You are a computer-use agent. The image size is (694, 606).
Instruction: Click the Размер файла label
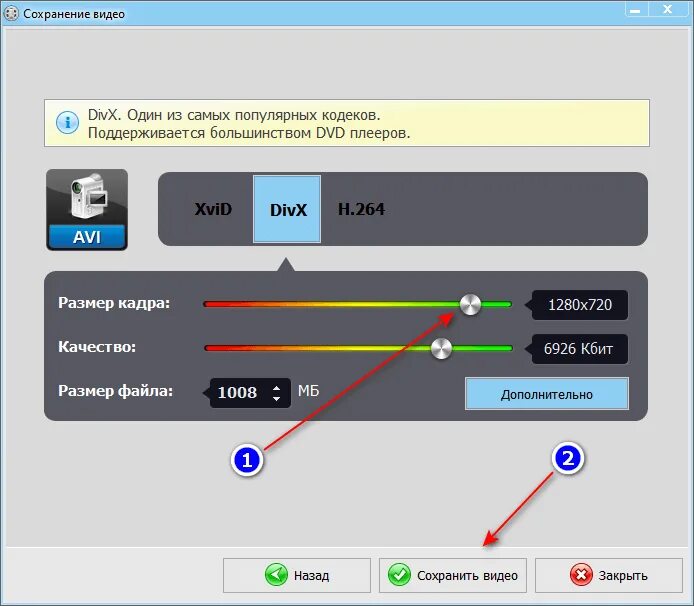pos(116,391)
